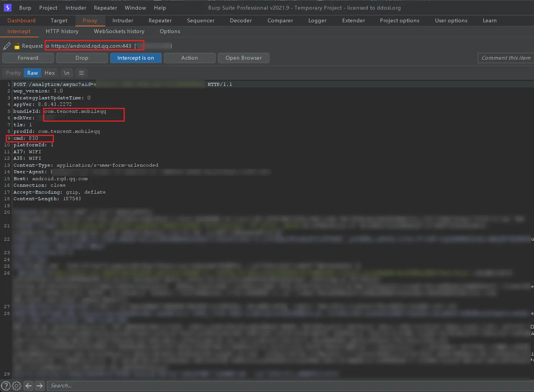
Task: Toggle non-printable characters with \n button
Action: pyautogui.click(x=67, y=73)
